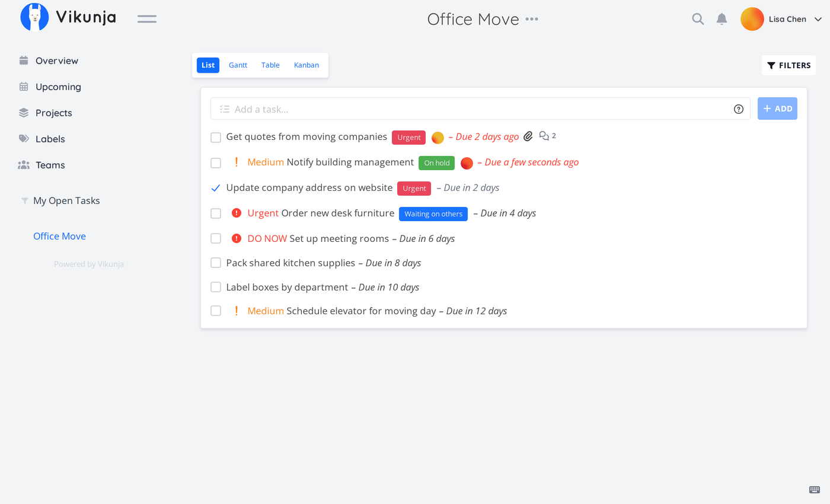Click the green On hold label
Viewport: 830px width, 504px height.
(436, 163)
